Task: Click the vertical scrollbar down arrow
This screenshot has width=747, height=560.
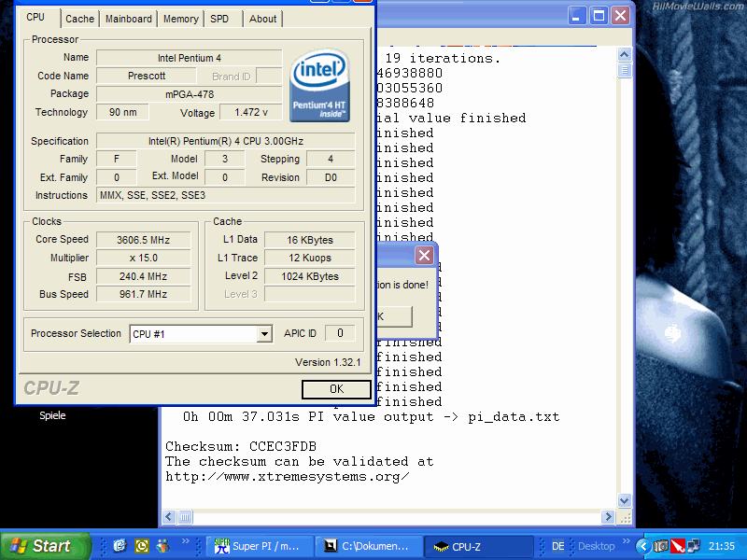Action: (624, 500)
